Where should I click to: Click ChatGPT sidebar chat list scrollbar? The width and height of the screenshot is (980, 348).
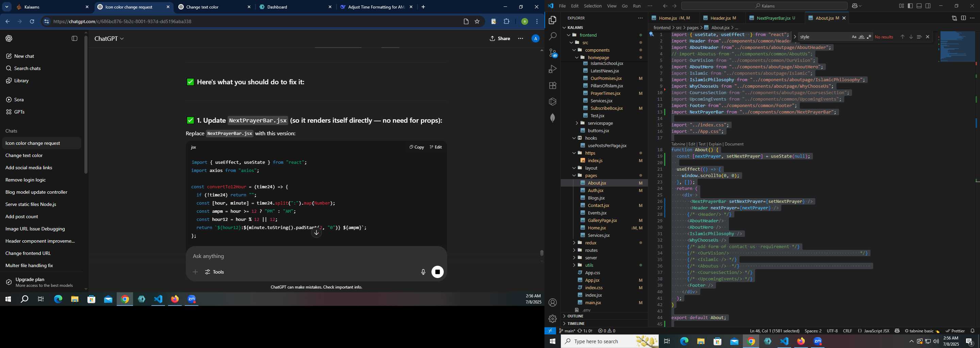86,105
